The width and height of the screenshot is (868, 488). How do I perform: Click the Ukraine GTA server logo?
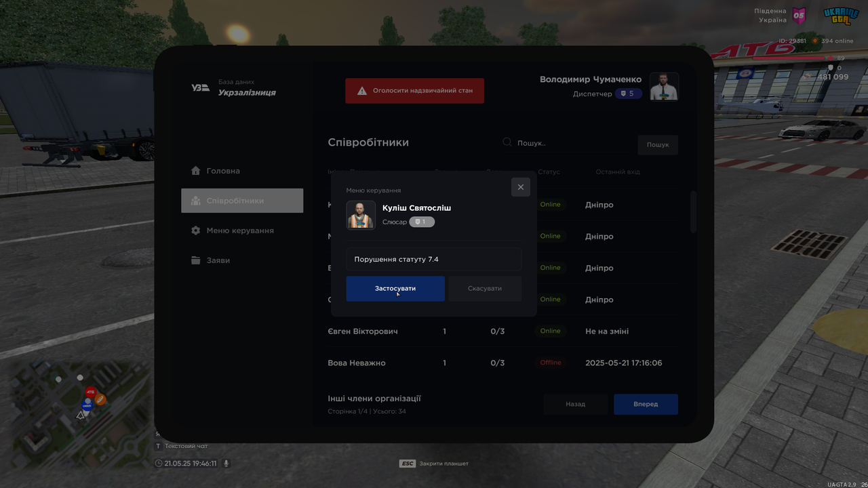click(x=841, y=15)
